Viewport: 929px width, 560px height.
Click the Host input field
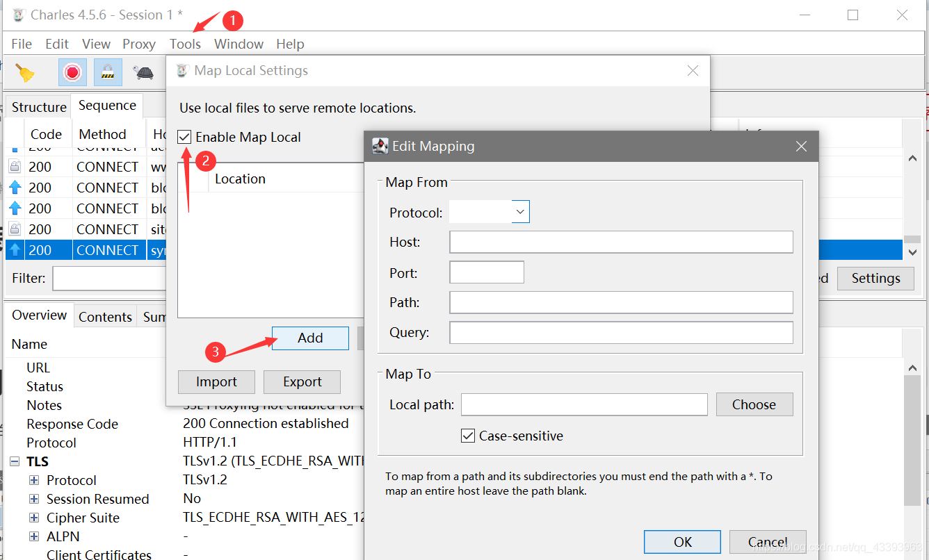tap(621, 242)
